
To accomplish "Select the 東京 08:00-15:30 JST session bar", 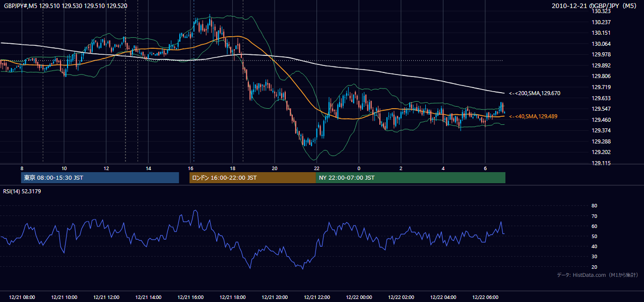I will tap(100, 178).
